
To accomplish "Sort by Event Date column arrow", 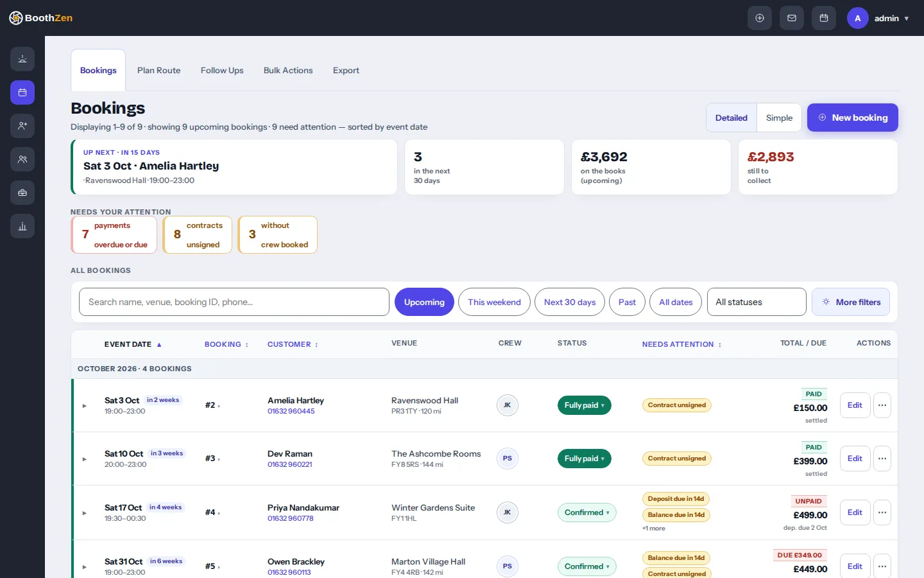I will point(159,345).
